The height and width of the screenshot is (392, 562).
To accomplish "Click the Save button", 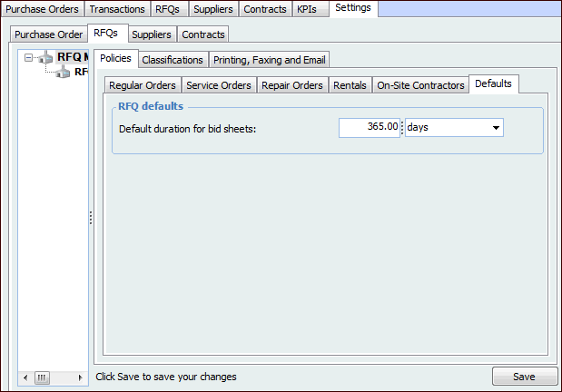I will point(525,377).
